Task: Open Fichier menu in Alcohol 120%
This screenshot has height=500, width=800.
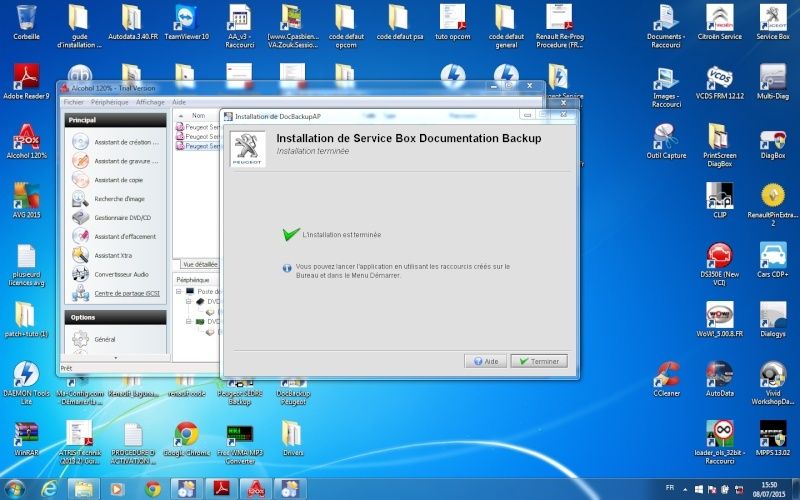Action: click(73, 102)
